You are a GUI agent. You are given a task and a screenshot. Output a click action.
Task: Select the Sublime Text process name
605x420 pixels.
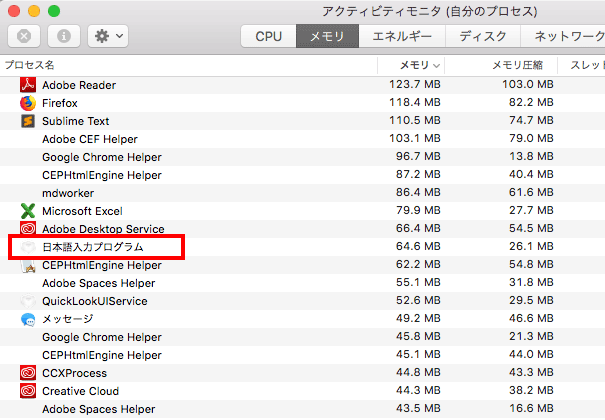click(x=76, y=121)
